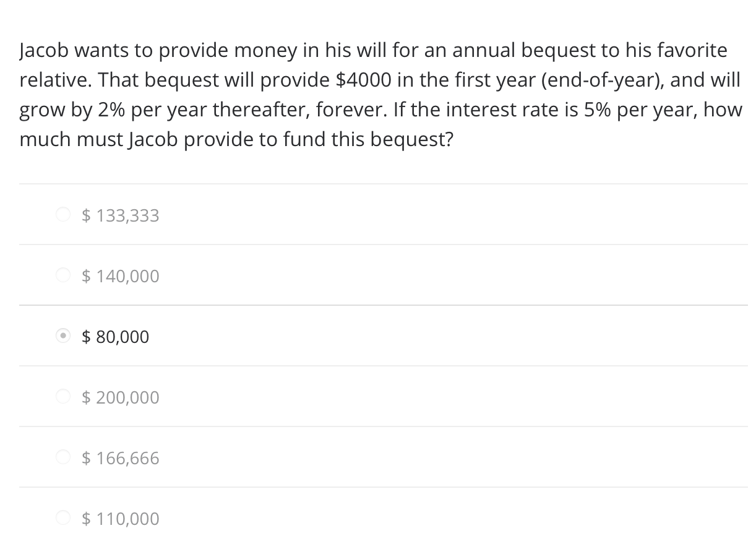This screenshot has height=541, width=756.
Task: Deselect the currently chosen $80,000 option
Action: (x=63, y=336)
